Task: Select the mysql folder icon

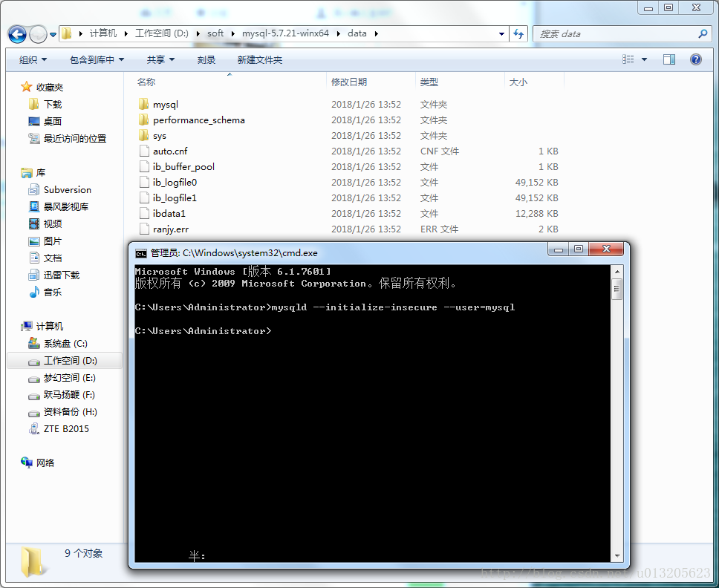Action: [x=143, y=104]
